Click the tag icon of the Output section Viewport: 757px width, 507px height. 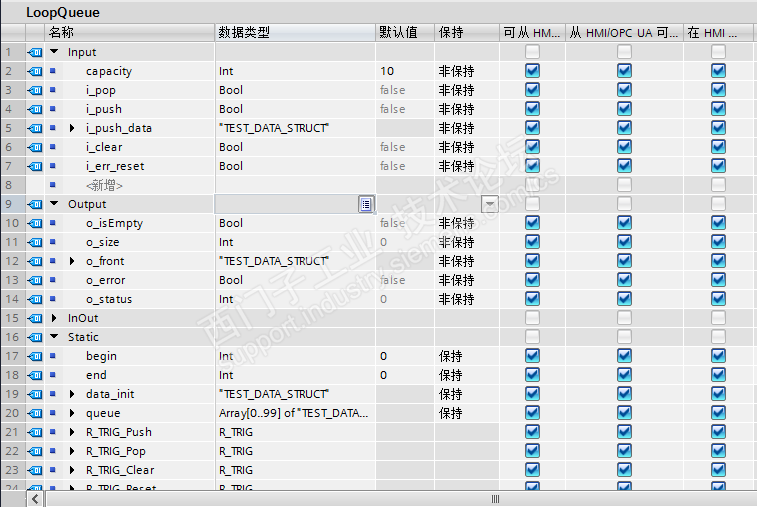(35, 204)
